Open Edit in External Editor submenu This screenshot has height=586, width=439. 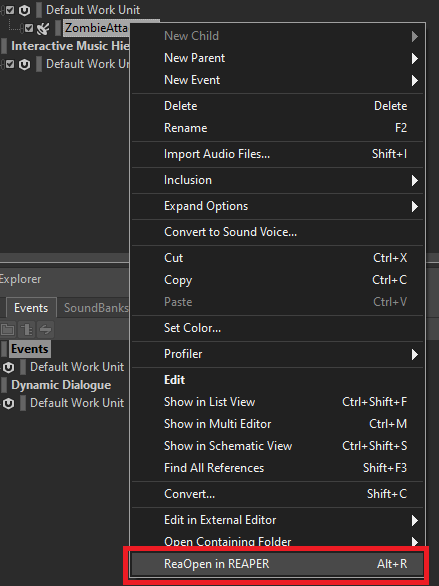coord(277,520)
